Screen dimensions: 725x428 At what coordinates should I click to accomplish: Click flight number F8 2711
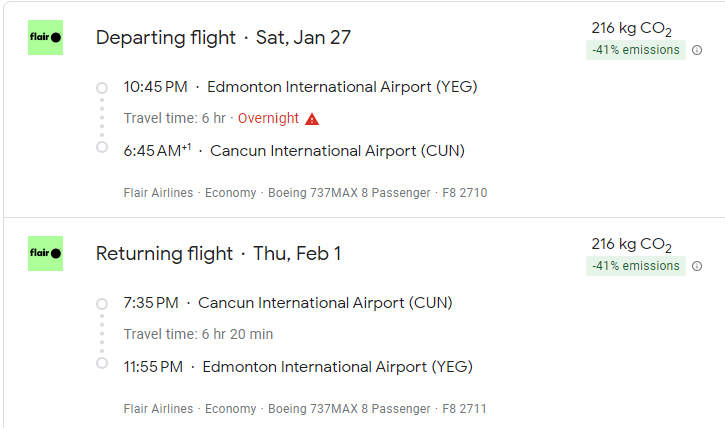[464, 409]
